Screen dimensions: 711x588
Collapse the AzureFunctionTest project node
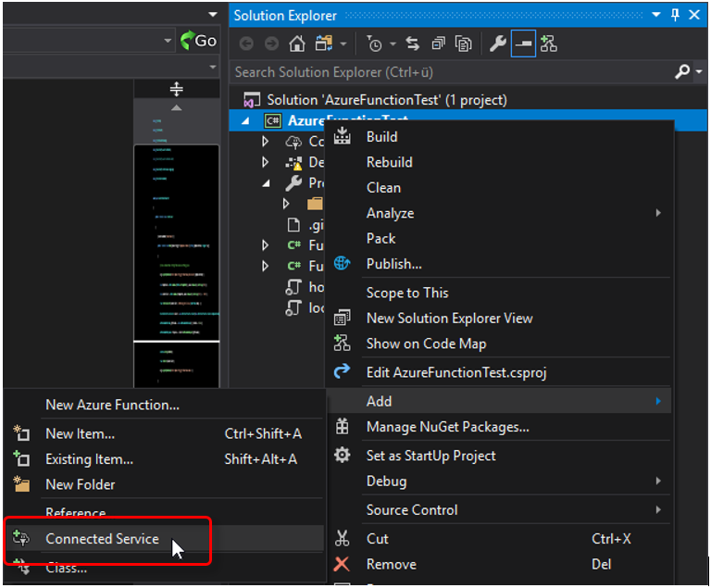(246, 121)
